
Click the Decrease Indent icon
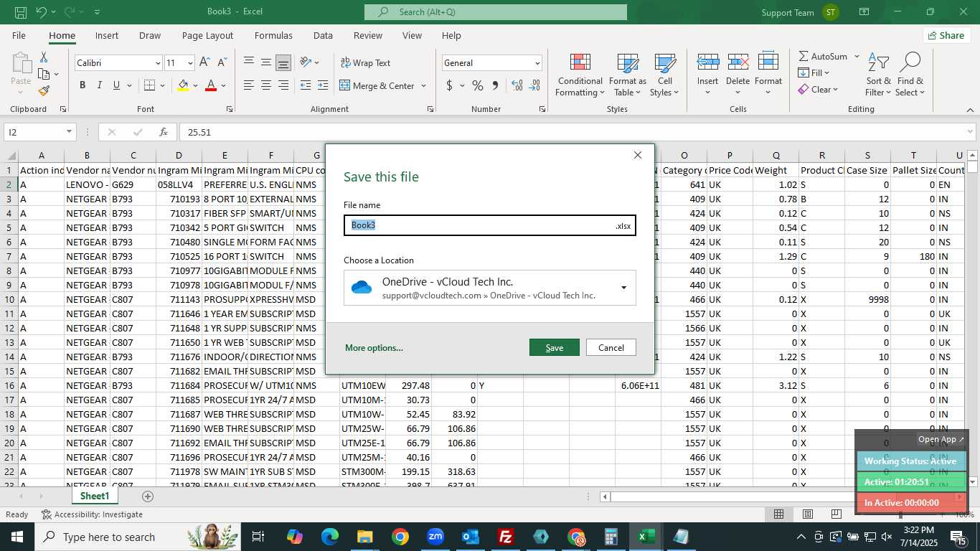coord(306,85)
